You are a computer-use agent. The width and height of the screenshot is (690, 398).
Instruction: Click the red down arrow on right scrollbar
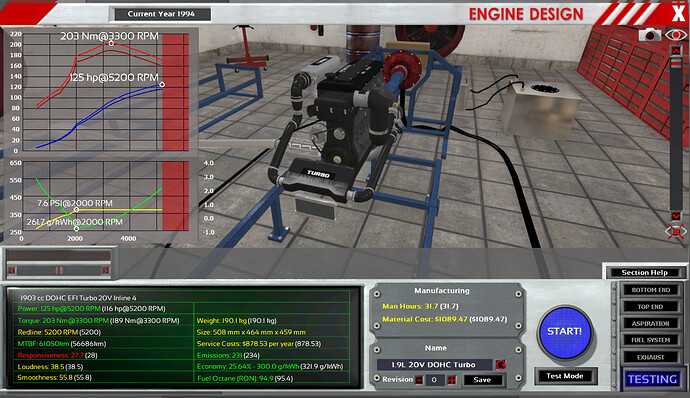676,216
